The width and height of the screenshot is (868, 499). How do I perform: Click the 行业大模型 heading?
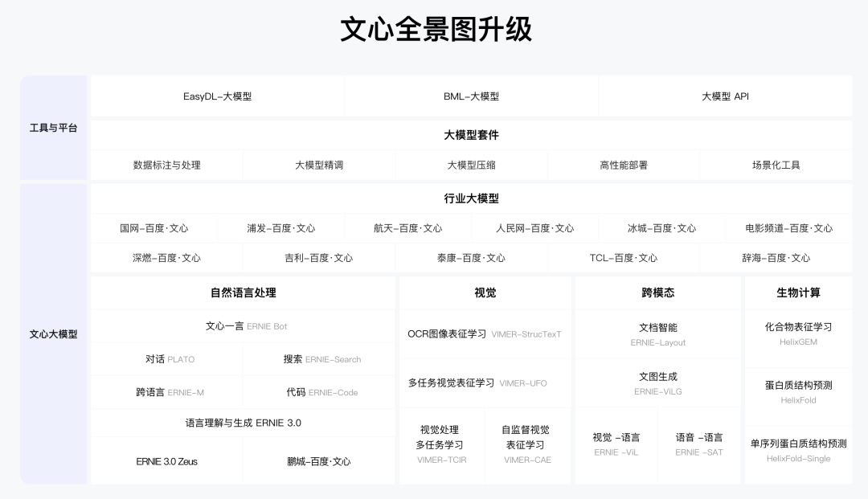[x=471, y=198]
